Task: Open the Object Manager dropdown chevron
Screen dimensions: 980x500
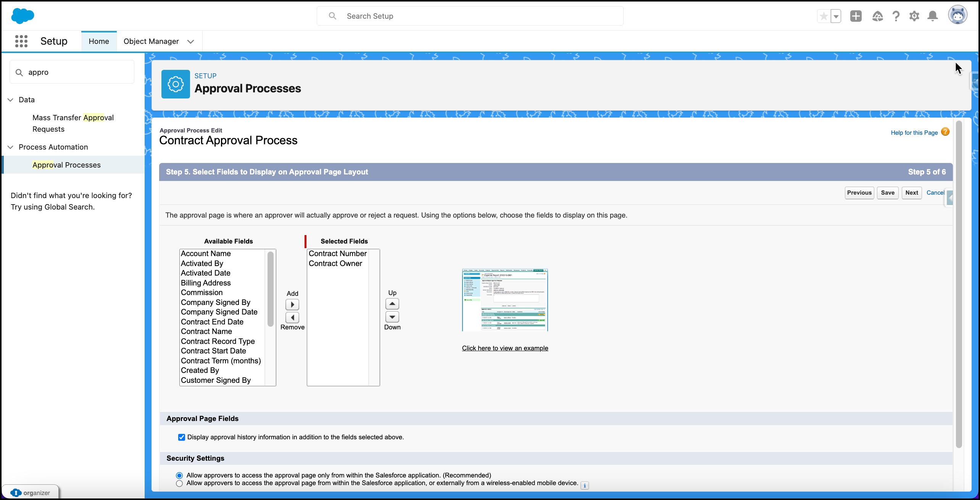Action: pos(191,42)
